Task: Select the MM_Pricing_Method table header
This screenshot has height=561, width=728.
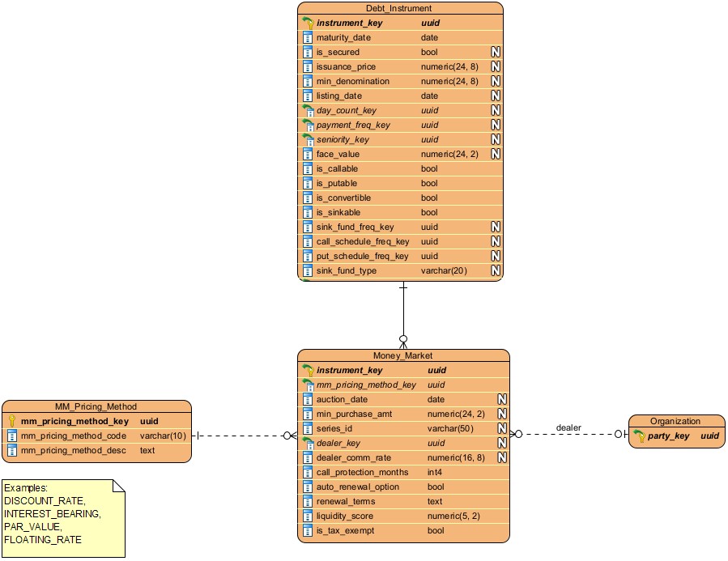Action: 96,406
